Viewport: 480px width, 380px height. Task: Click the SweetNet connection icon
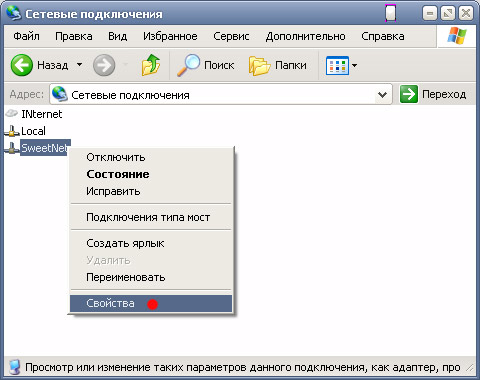[x=12, y=148]
